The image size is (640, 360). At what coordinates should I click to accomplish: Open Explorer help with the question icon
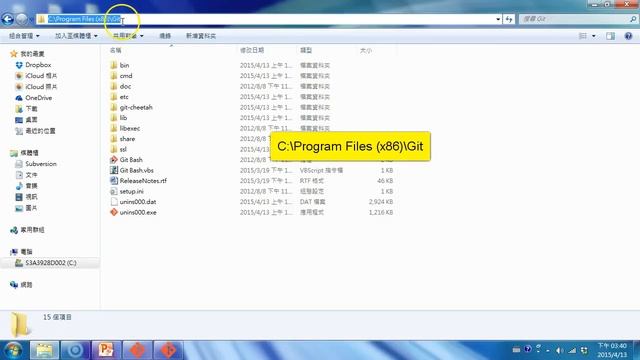click(x=628, y=36)
